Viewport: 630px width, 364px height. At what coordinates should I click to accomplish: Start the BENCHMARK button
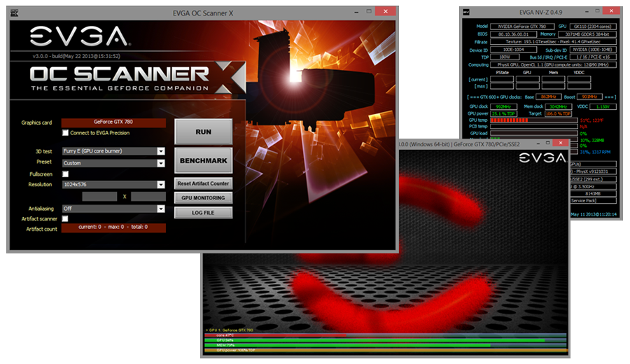(x=203, y=161)
